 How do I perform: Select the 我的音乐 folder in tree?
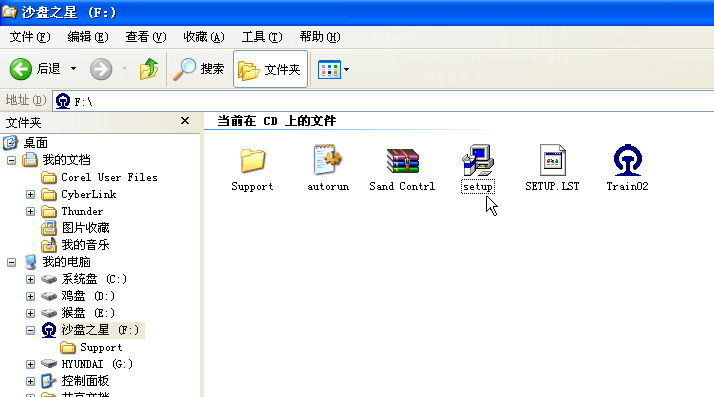(x=86, y=245)
